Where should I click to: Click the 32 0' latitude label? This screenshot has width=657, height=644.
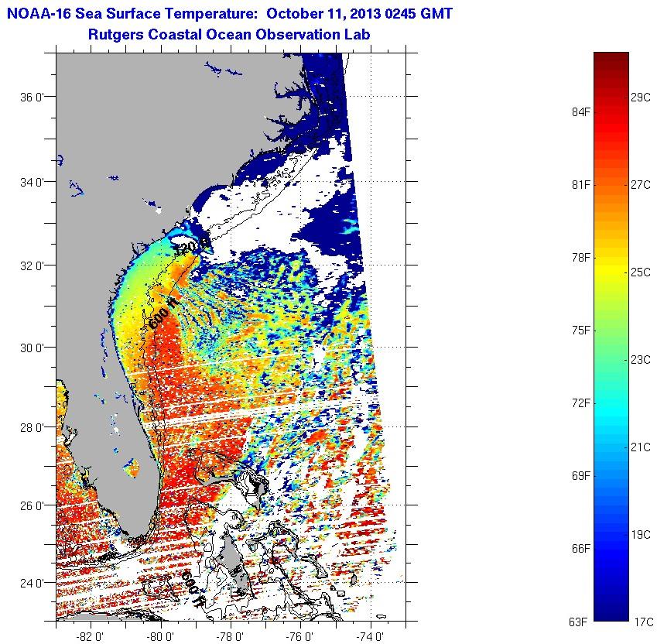point(32,265)
